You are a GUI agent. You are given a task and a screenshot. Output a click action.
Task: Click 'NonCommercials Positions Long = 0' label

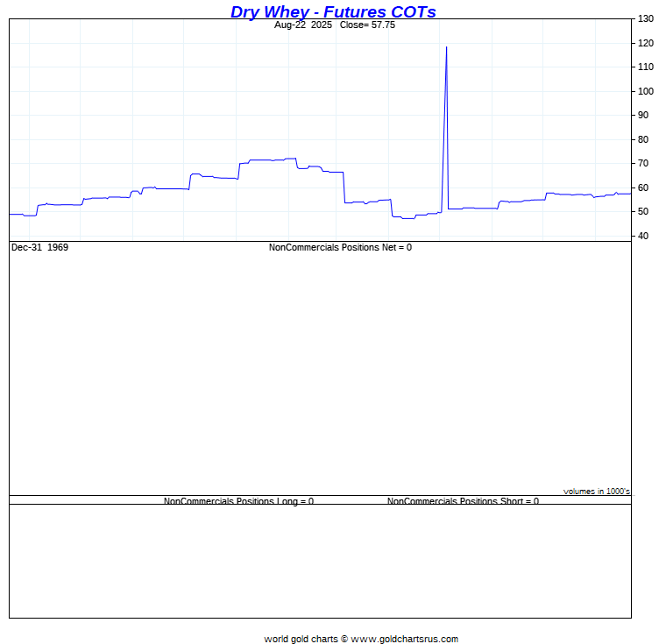pyautogui.click(x=238, y=501)
